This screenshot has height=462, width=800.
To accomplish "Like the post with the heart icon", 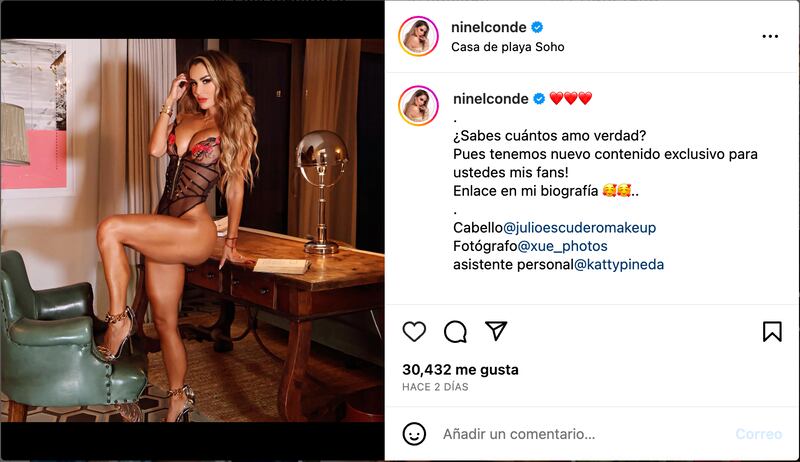I will (x=414, y=331).
